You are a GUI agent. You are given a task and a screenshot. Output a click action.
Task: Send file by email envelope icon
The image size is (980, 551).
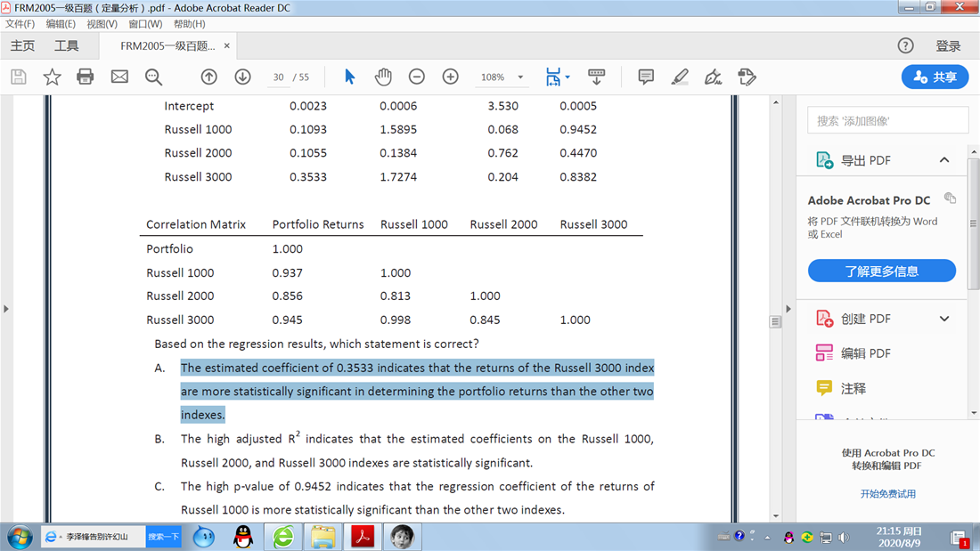pos(119,77)
